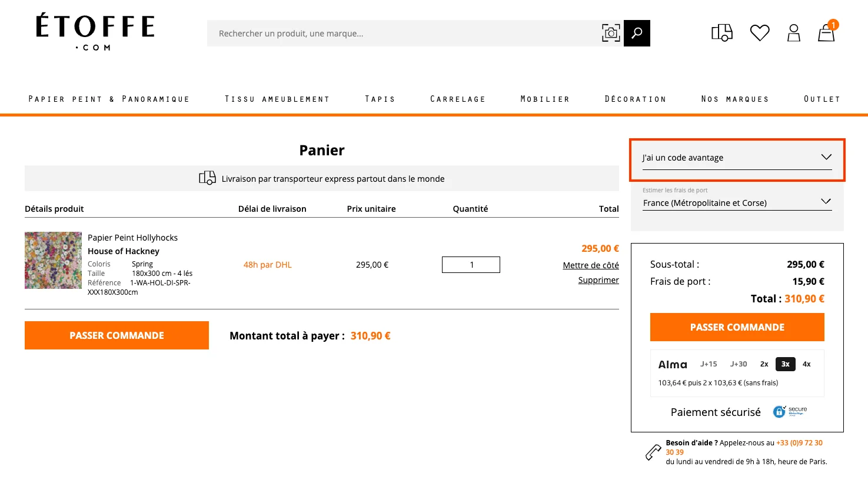Expand the "J'ai un code avantage" section
Viewport: 868px width, 493px height.
737,158
